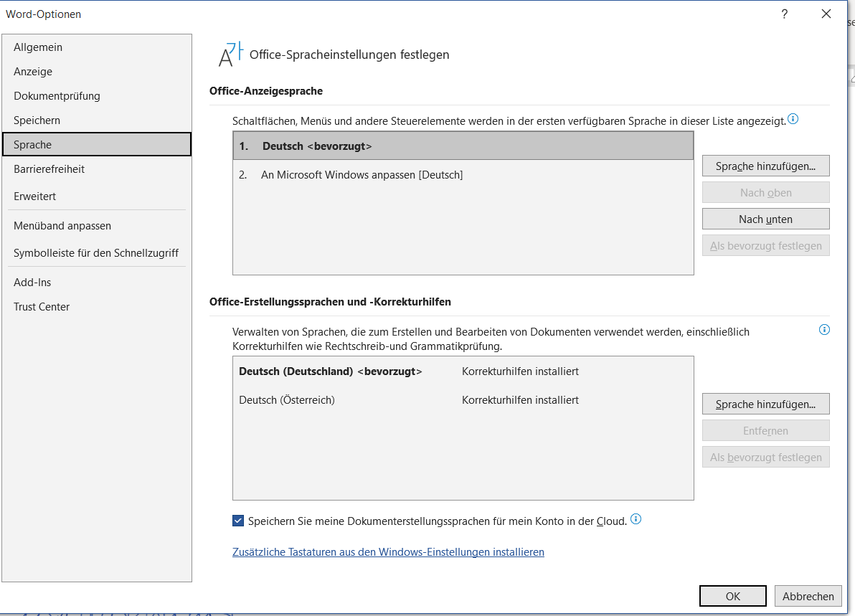Click Korrekturhilfen installiert for Deutsch (Deutschland)

tap(520, 371)
